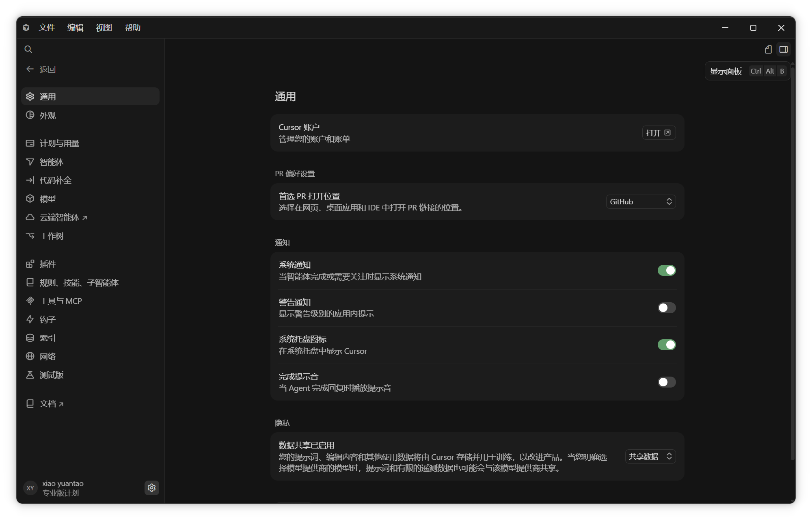The height and width of the screenshot is (520, 812).
Task: Open the 测试版 flask icon
Action: [x=30, y=375]
